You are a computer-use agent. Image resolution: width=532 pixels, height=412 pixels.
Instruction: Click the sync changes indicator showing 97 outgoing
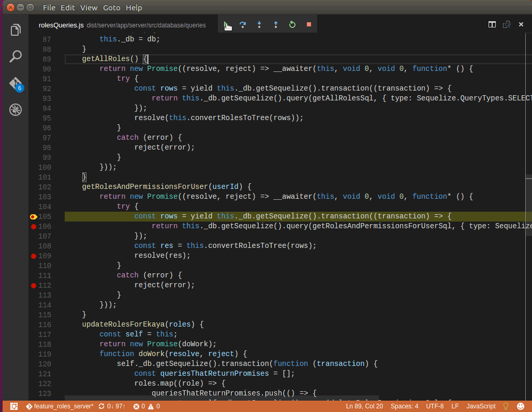[x=111, y=406]
